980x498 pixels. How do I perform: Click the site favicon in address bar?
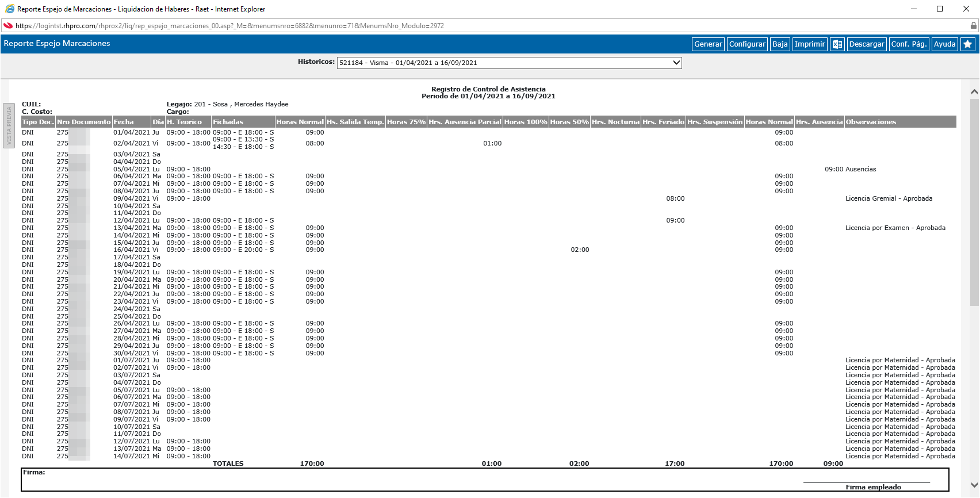tap(8, 26)
